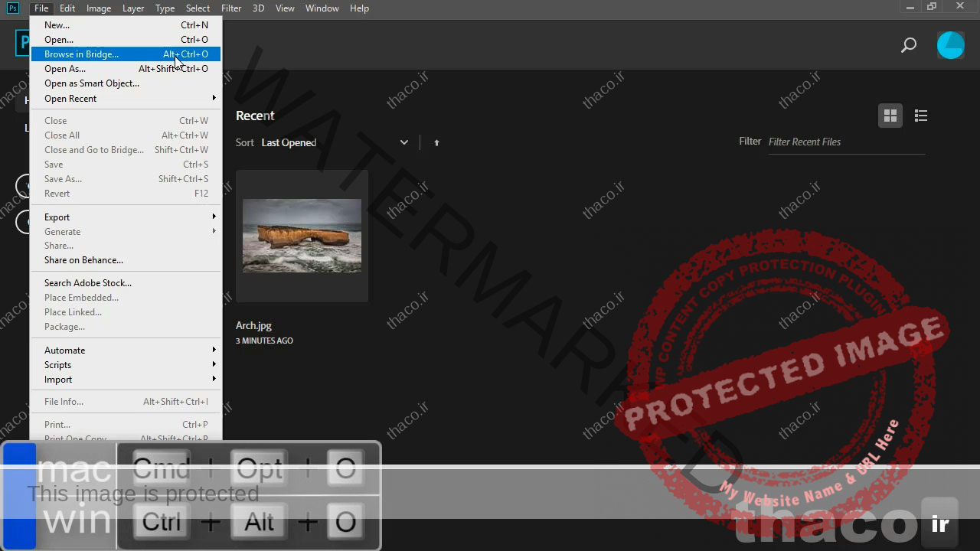Open the Layer menu
Screen dimensions: 980x551
click(133, 8)
